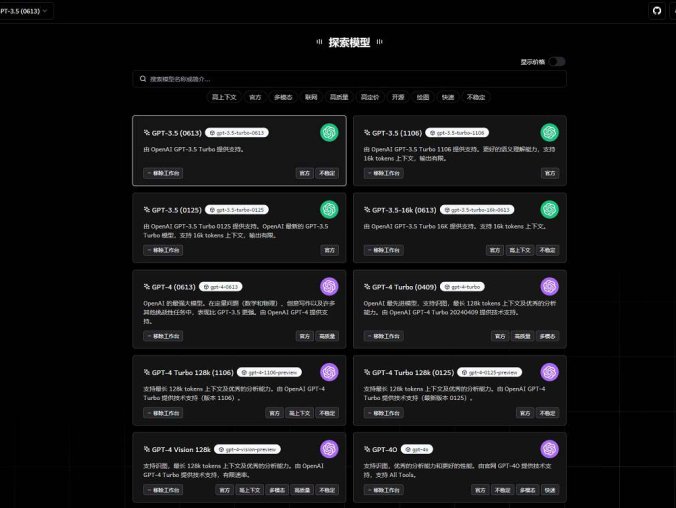Enable the 高质量 filter tag under the search bar
The height and width of the screenshot is (508, 676).
coord(339,97)
